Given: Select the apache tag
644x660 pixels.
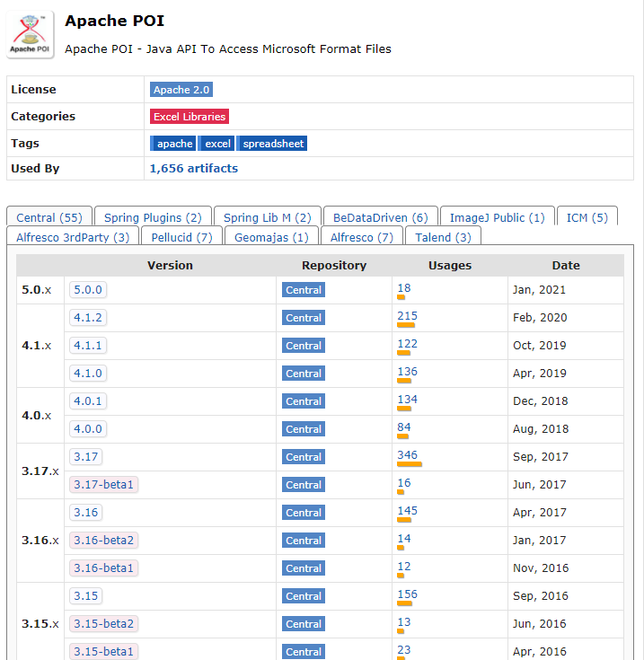Looking at the screenshot, I should point(173,144).
